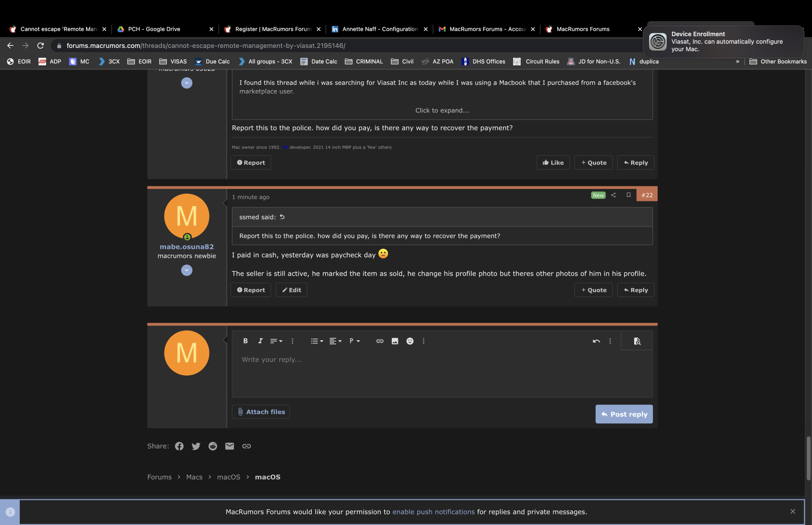Click enable push notifications link
The width and height of the screenshot is (812, 525).
click(x=433, y=512)
